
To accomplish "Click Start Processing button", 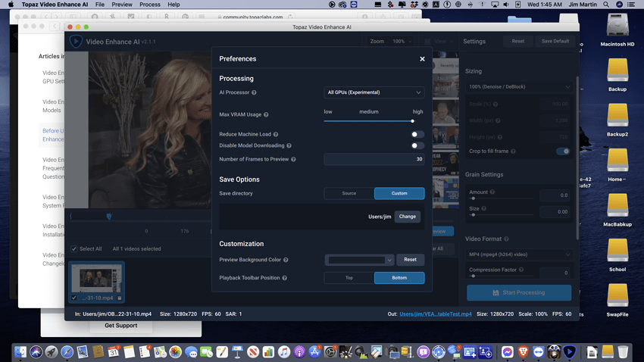I will pos(519,292).
